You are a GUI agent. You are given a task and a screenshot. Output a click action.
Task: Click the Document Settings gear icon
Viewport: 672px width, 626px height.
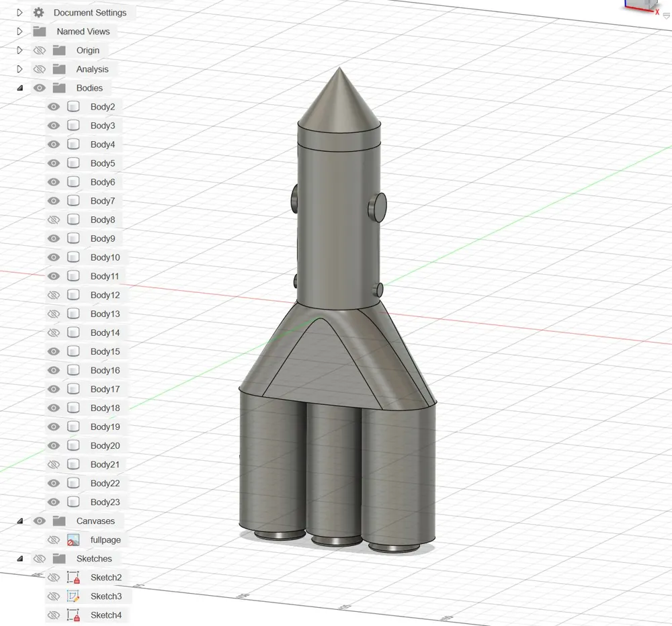point(38,12)
